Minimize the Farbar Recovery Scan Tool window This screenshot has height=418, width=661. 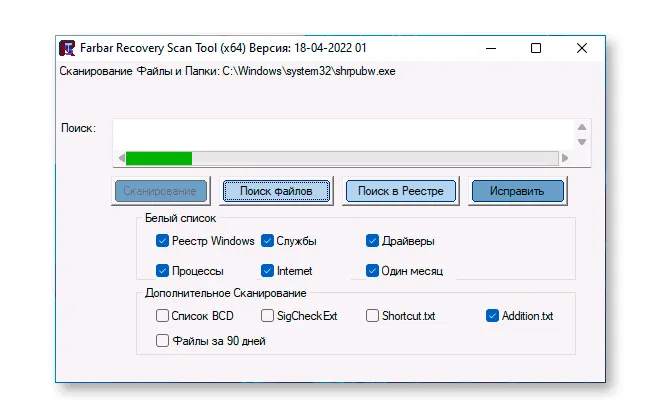pos(491,48)
